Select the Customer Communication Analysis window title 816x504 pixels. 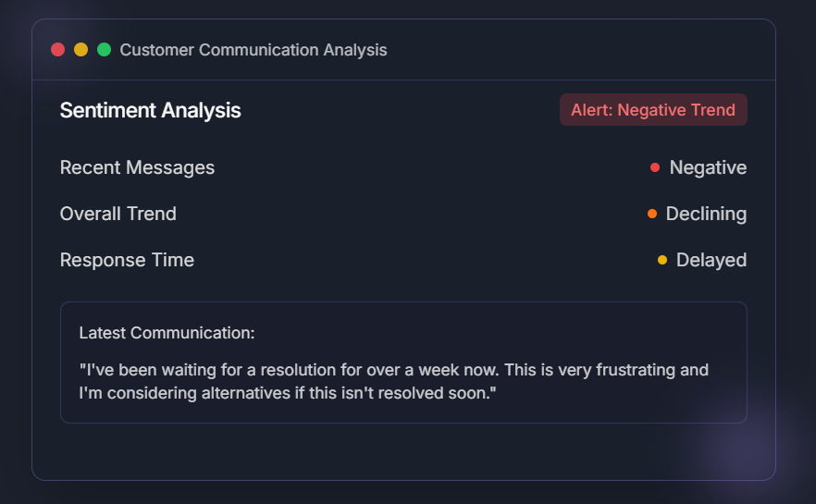[x=253, y=50]
